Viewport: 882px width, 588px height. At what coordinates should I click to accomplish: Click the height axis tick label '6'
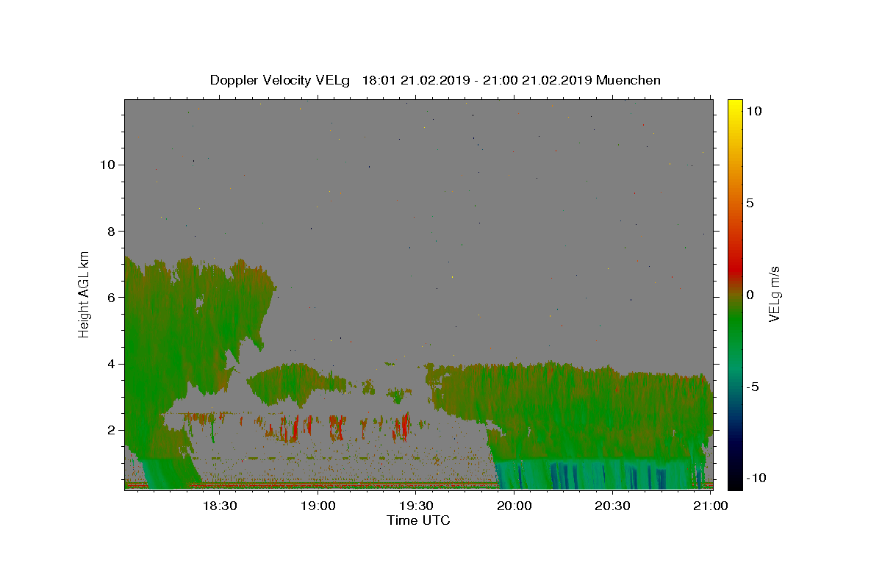[x=112, y=297]
